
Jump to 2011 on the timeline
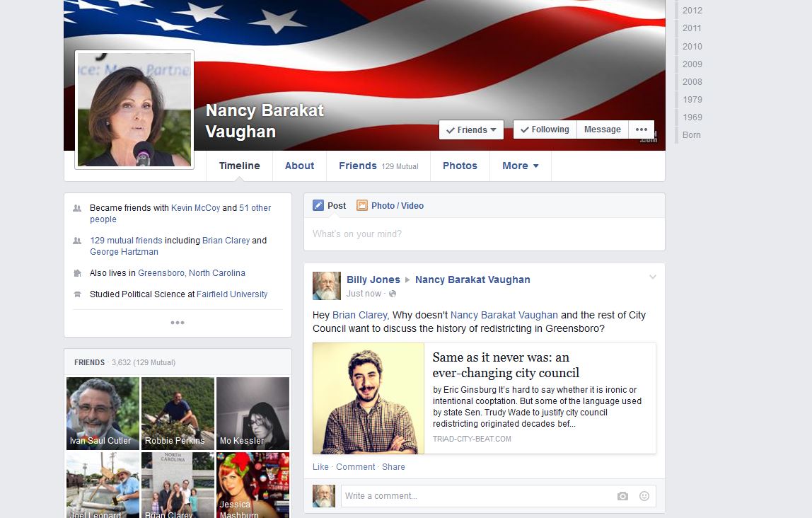(691, 28)
